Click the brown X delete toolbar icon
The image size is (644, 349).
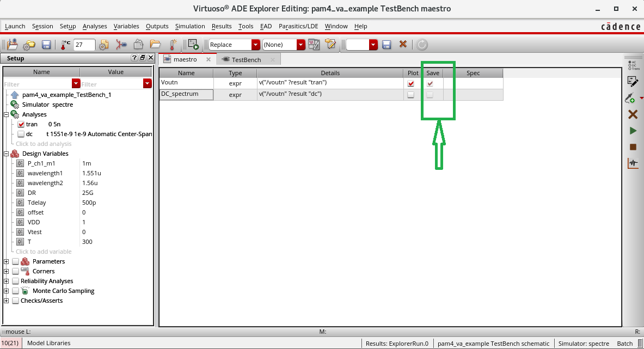[x=403, y=44]
